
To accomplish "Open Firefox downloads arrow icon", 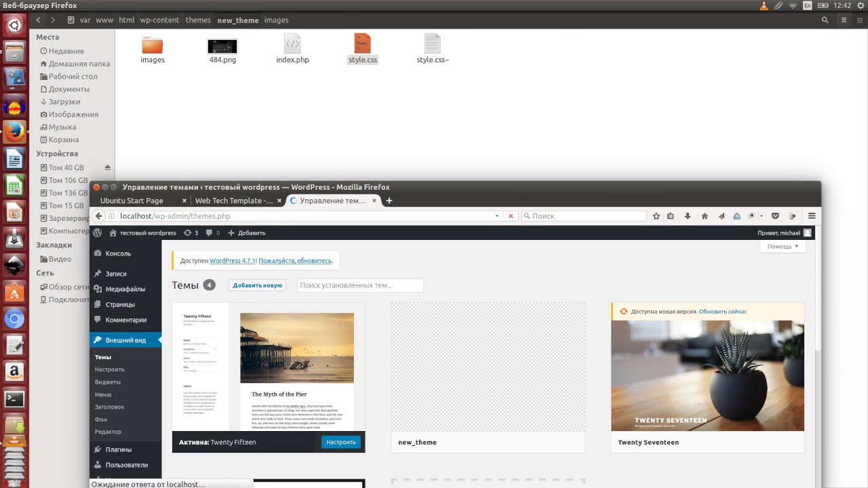I will (x=688, y=216).
